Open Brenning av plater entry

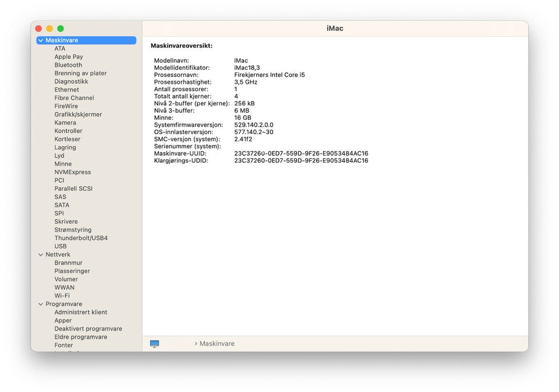[x=80, y=73]
